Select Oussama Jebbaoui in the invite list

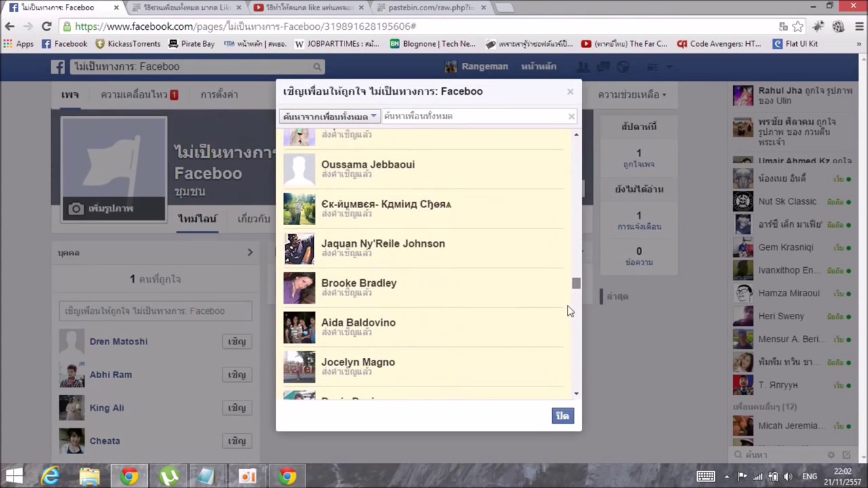(x=423, y=169)
